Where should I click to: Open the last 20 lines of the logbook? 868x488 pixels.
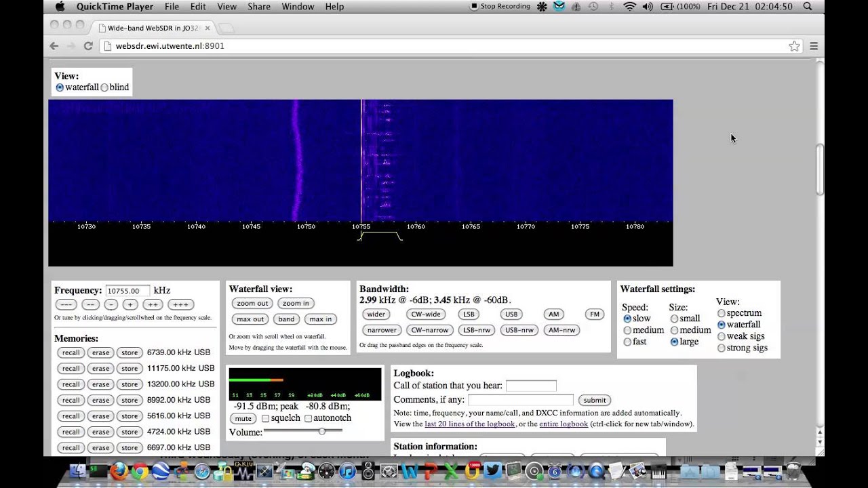pos(469,424)
